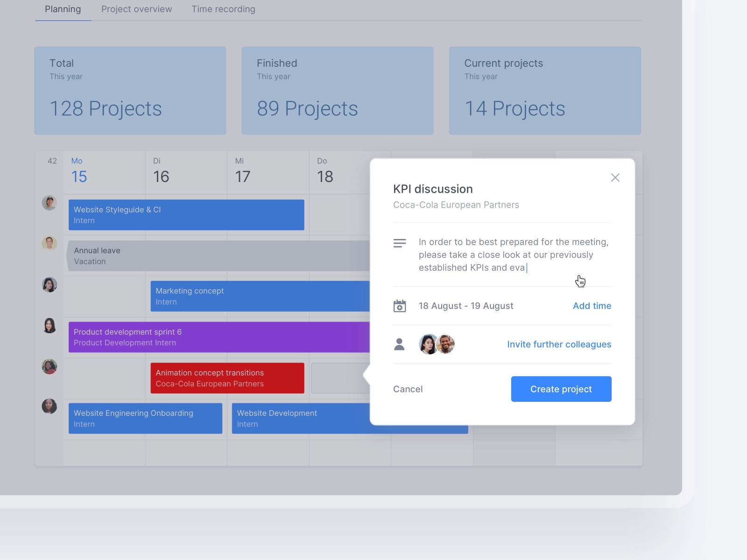Click Coca-Cola European Partners subtitle in dialog
Viewport: 747px width, 560px height.
(456, 205)
